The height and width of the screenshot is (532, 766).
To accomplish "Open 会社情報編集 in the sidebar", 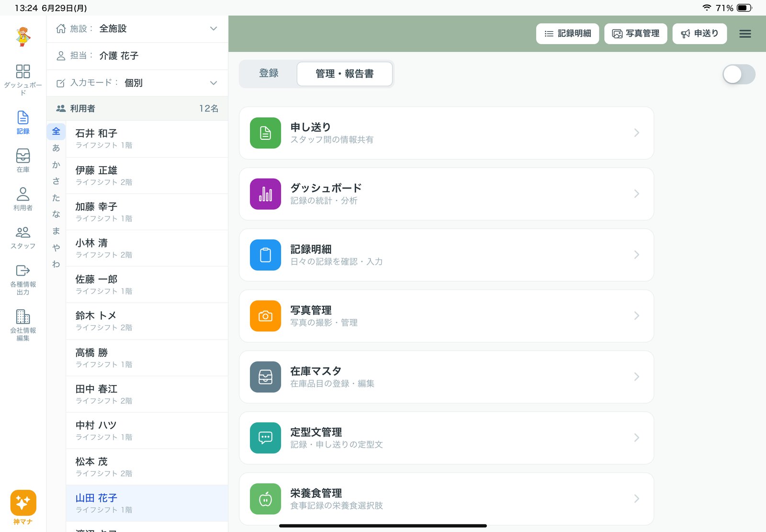I will pos(23,325).
